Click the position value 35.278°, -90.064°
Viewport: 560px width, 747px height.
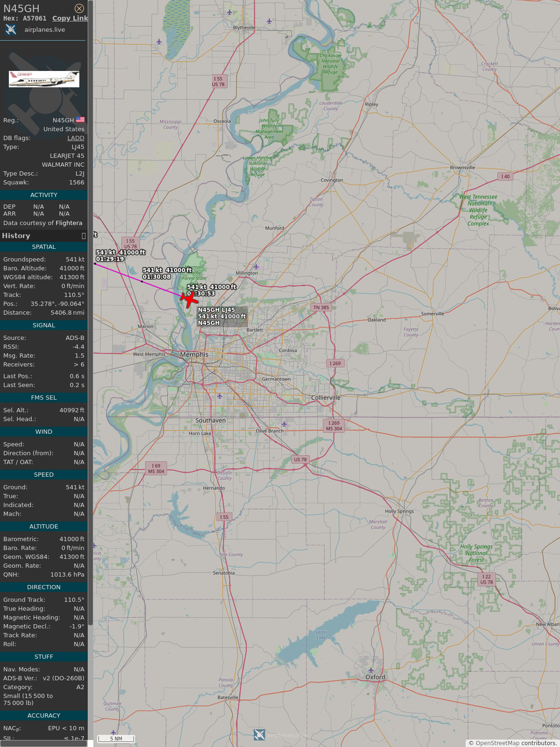tap(57, 304)
